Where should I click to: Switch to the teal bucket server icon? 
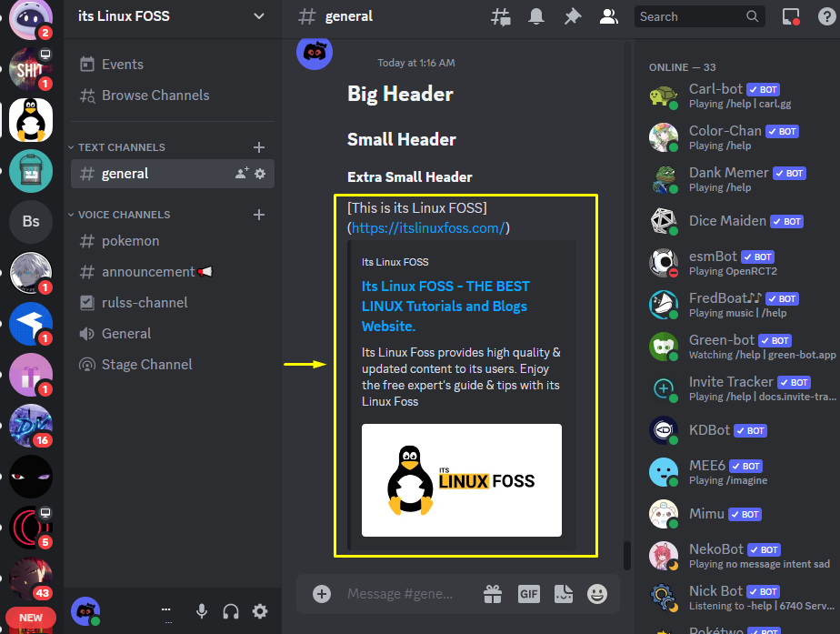31,171
